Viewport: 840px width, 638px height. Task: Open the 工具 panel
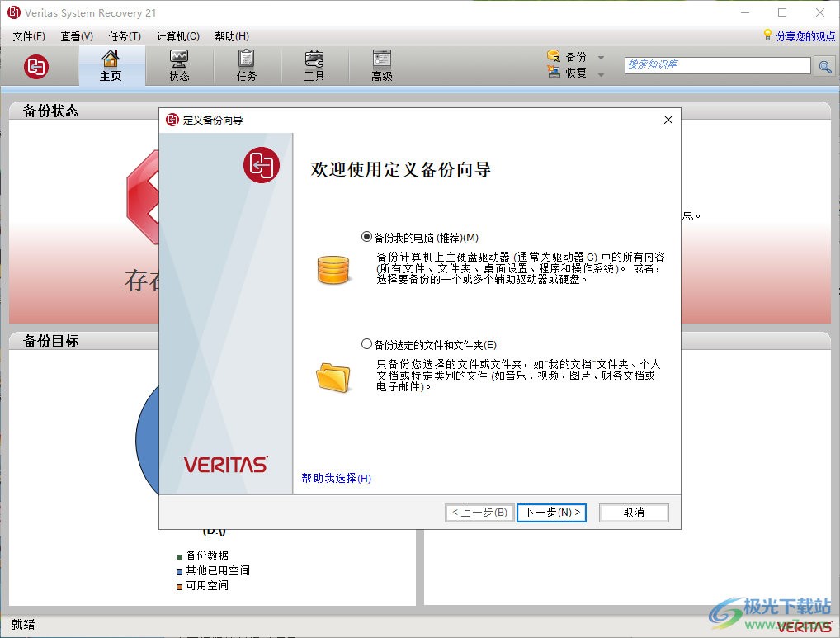pos(314,64)
